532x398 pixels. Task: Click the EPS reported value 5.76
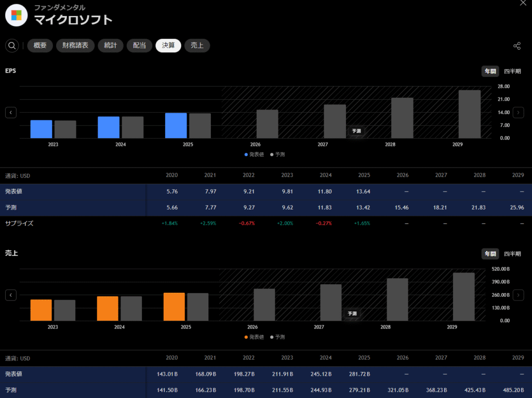(x=172, y=191)
